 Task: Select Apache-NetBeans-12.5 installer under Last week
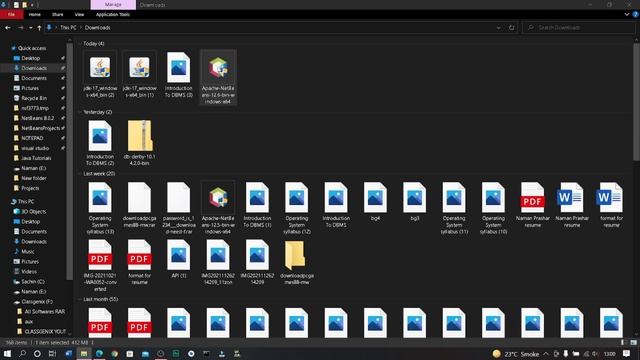click(x=218, y=198)
